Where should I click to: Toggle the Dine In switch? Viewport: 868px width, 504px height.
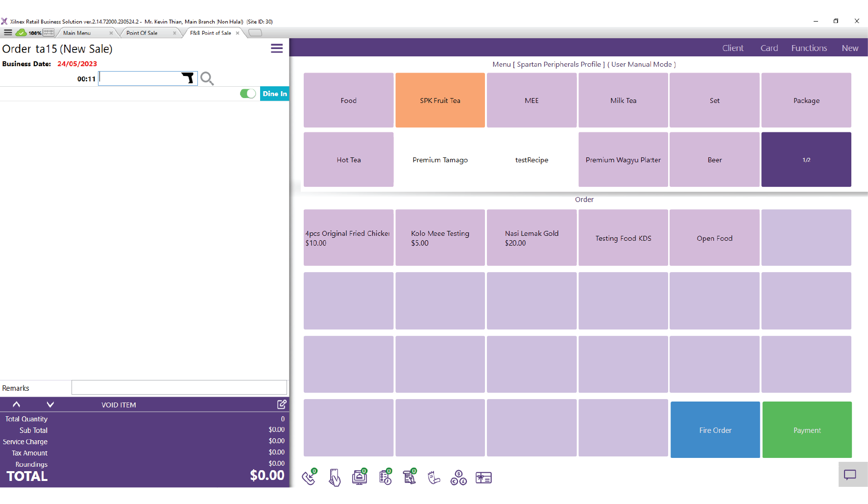[x=248, y=94]
